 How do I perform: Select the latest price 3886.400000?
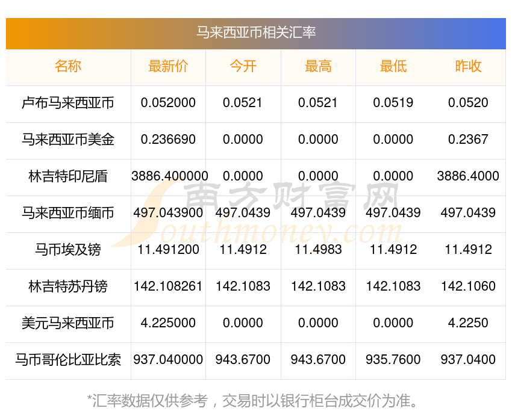pos(169,176)
